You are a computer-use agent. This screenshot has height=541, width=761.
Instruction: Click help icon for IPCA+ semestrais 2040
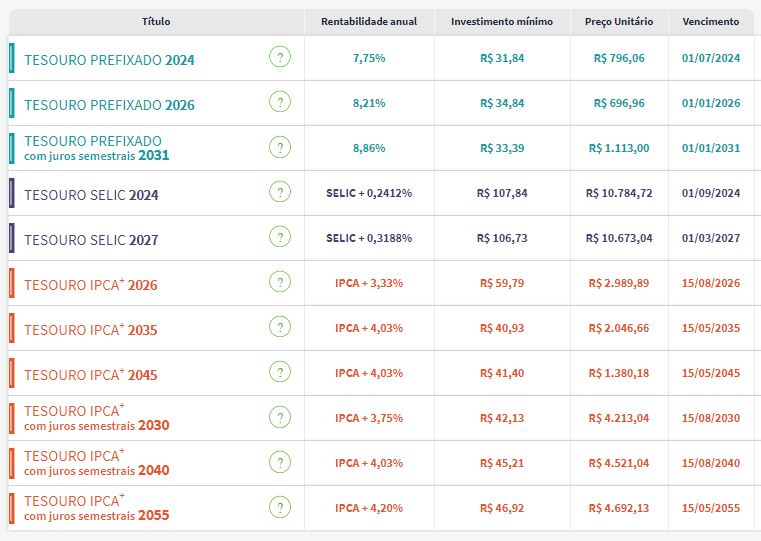click(x=280, y=463)
